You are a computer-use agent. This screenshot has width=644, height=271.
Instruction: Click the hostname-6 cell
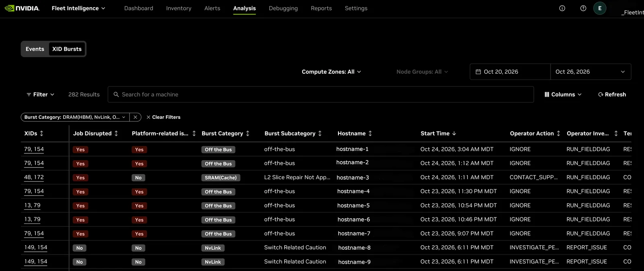click(354, 219)
